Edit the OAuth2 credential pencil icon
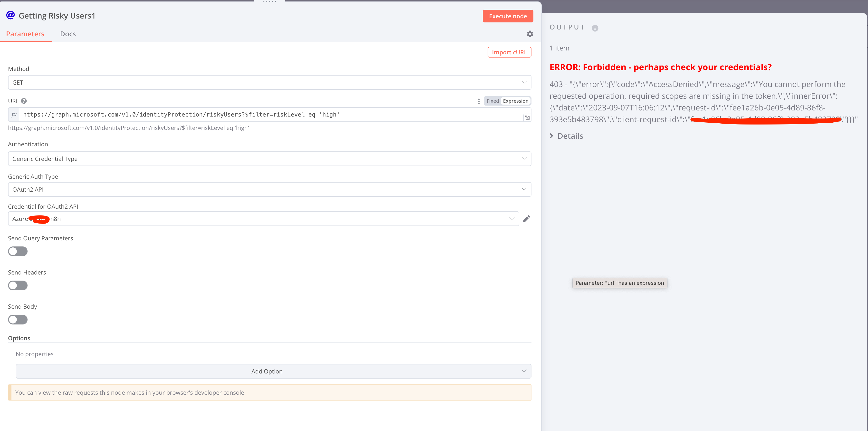 (x=526, y=219)
